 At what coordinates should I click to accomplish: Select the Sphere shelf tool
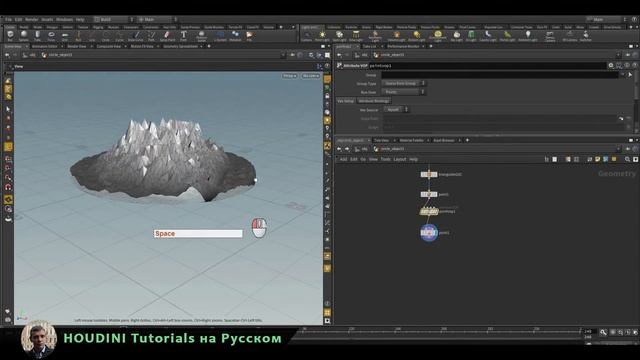click(x=24, y=36)
